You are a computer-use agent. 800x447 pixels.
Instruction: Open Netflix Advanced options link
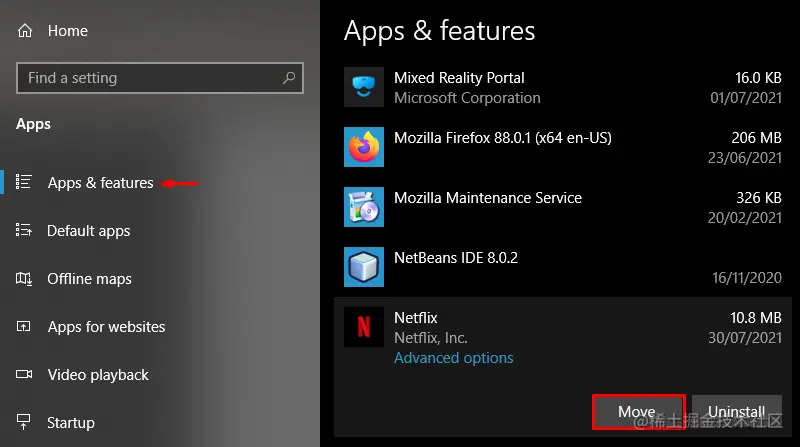point(454,358)
